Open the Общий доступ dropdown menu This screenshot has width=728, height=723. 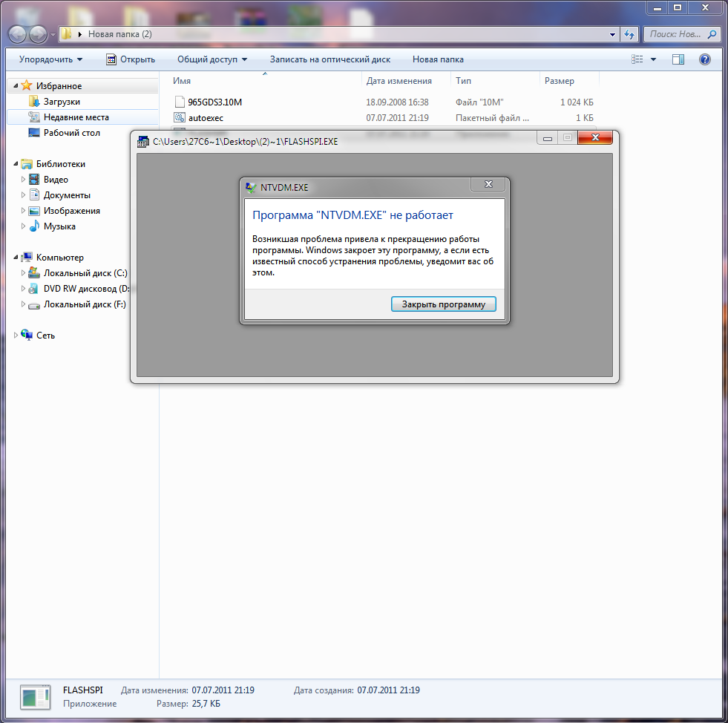(211, 59)
